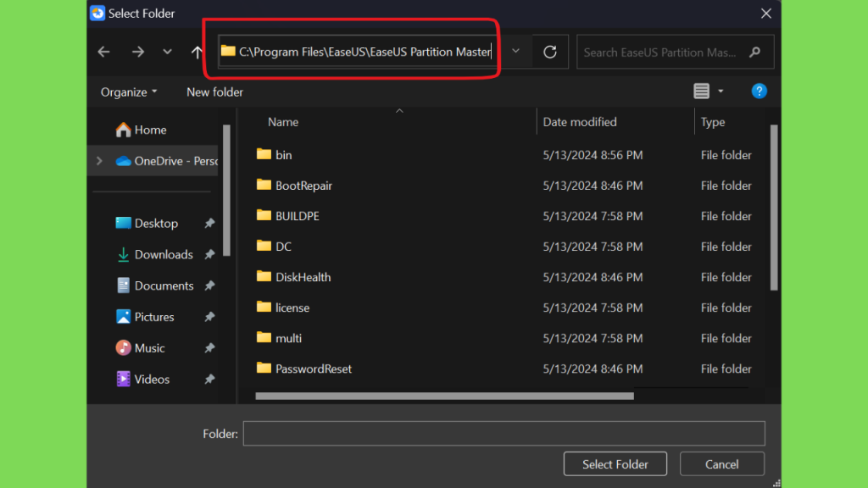
Task: Expand the OneDrive tree node
Action: pos(100,161)
